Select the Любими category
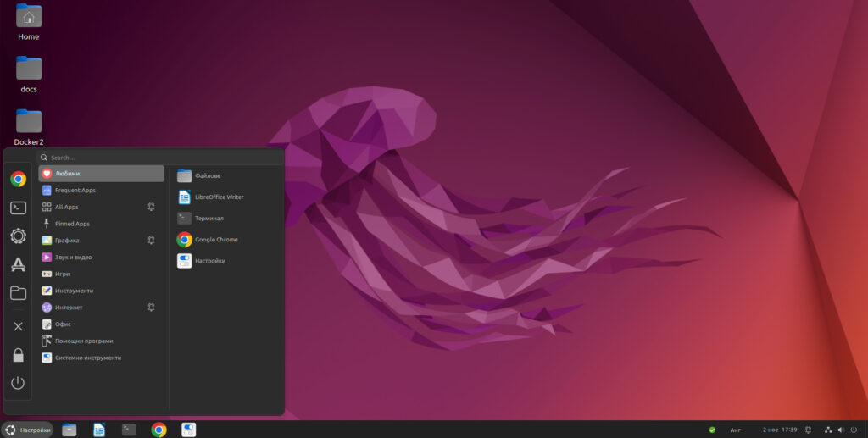868x438 pixels. [x=102, y=173]
